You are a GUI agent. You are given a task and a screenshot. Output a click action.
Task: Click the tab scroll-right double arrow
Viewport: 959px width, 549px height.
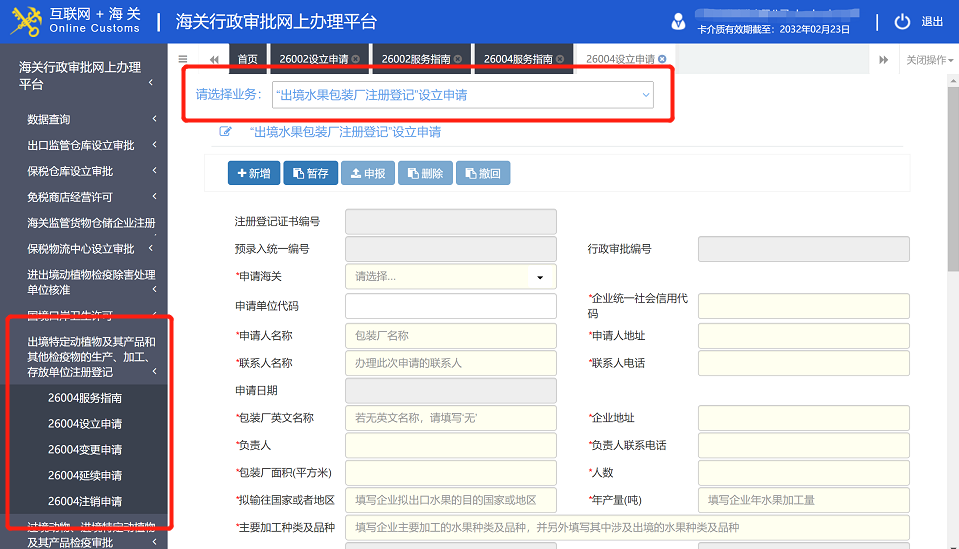(x=884, y=59)
